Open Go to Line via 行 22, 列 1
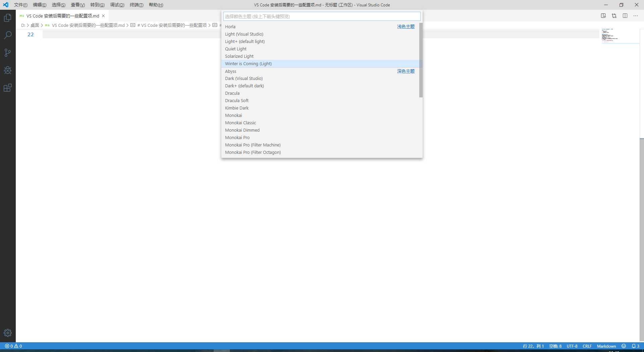Viewport: 644px width, 352px height. pos(533,346)
